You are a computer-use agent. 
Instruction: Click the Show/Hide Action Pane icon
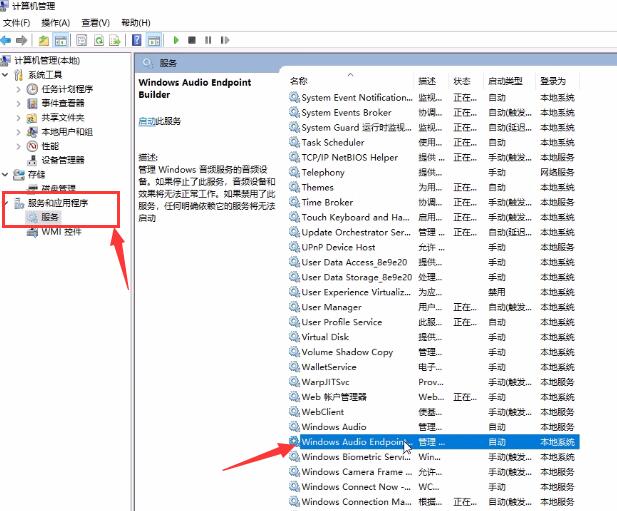[154, 40]
